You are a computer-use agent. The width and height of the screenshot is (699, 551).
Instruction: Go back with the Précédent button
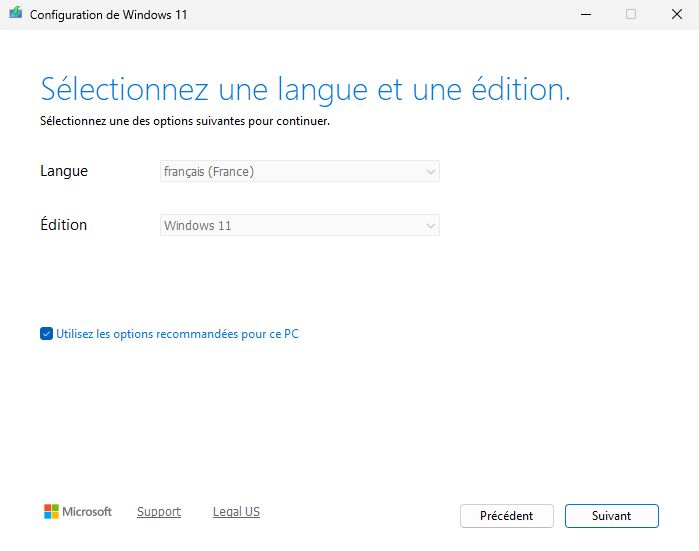[506, 516]
